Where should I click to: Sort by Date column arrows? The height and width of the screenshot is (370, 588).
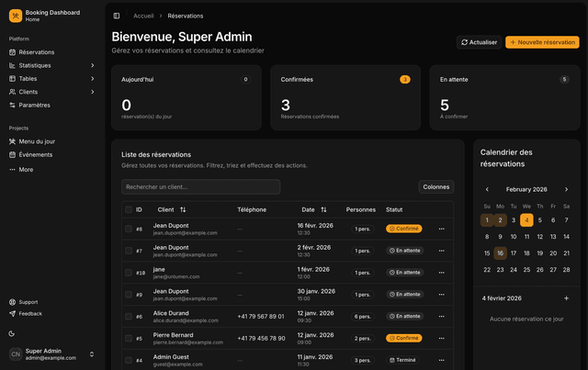pyautogui.click(x=323, y=209)
